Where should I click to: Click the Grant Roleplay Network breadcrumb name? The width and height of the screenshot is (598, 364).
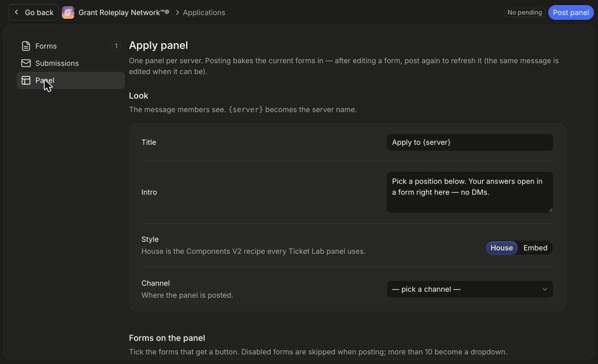(124, 12)
